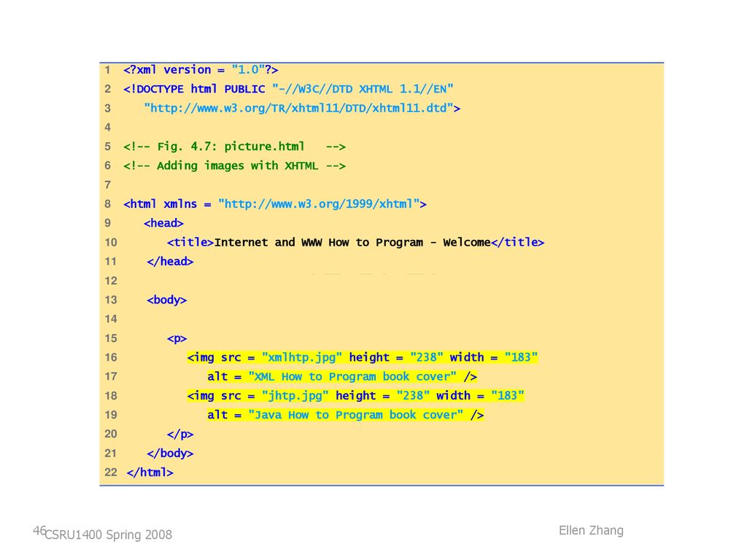Select the alt "Java How to Program book cover" line
The image size is (747, 560).
(x=345, y=415)
